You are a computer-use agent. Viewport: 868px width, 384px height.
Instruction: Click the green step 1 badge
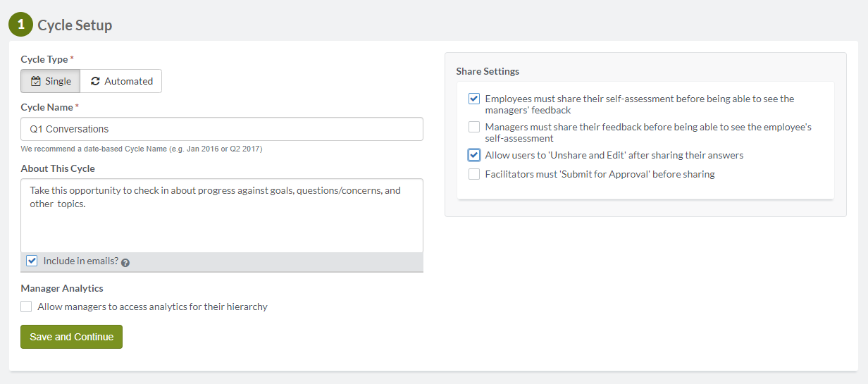click(20, 25)
